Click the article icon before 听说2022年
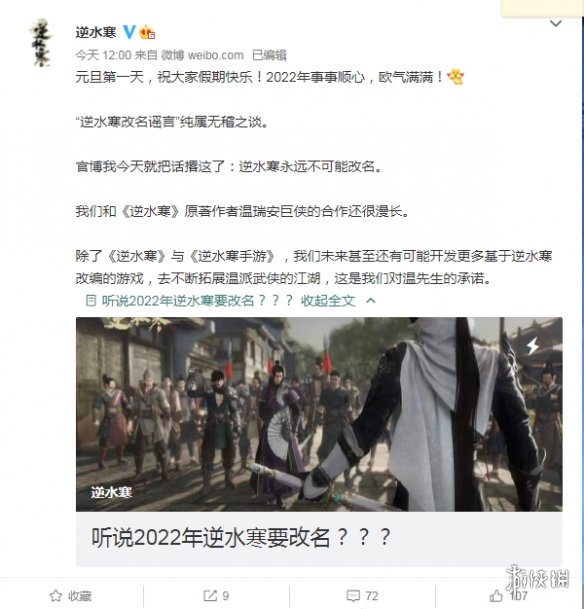 (90, 300)
